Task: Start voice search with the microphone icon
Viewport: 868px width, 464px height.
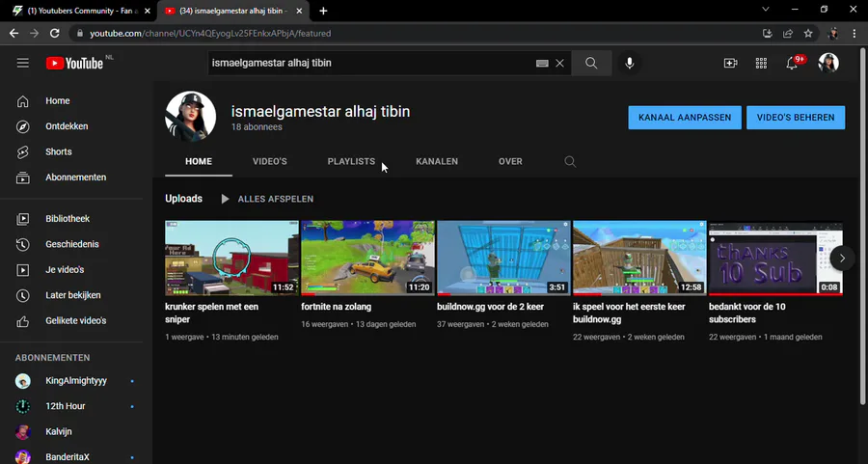Action: pyautogui.click(x=630, y=63)
